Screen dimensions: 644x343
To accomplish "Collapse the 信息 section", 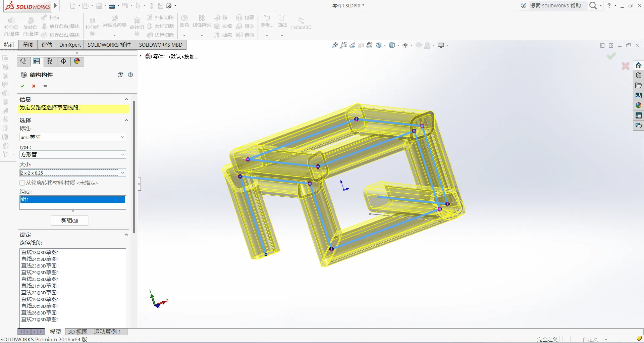I will (126, 99).
